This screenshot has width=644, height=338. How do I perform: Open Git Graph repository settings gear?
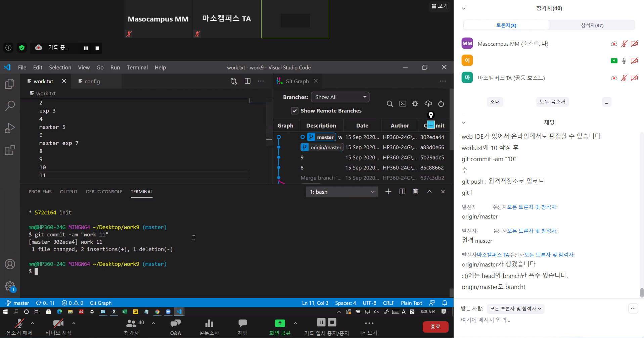coord(415,104)
